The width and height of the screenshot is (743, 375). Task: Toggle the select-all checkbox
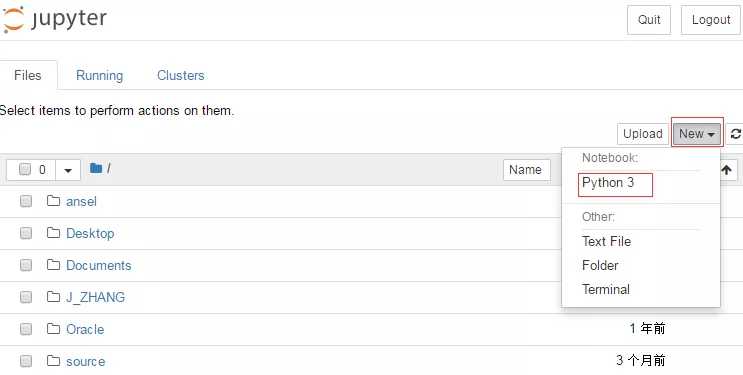(x=25, y=169)
